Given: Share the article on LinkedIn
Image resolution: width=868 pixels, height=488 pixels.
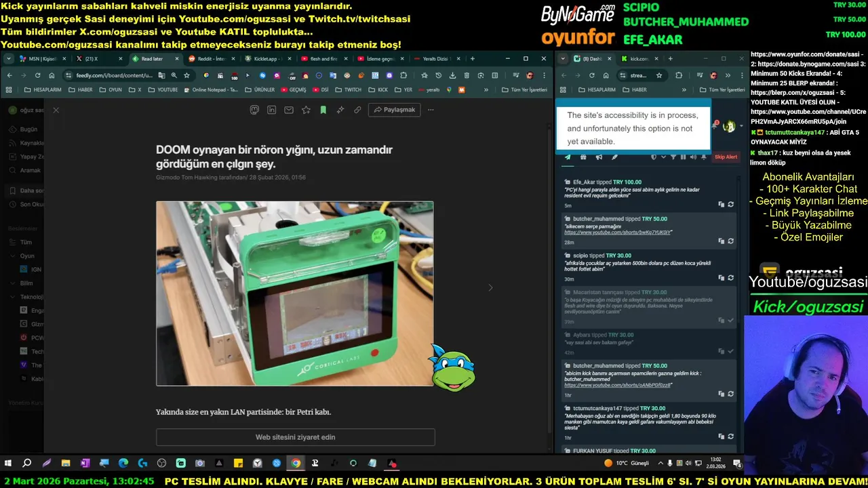Looking at the screenshot, I should pos(272,110).
